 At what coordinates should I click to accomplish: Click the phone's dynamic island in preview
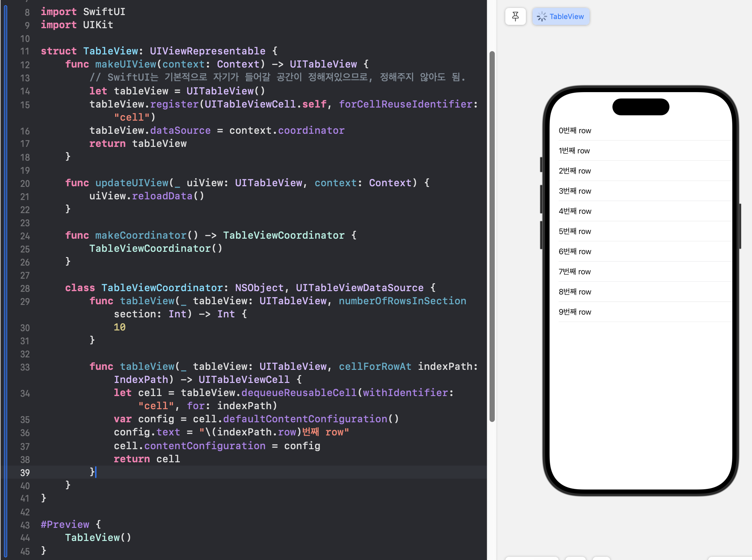click(640, 107)
